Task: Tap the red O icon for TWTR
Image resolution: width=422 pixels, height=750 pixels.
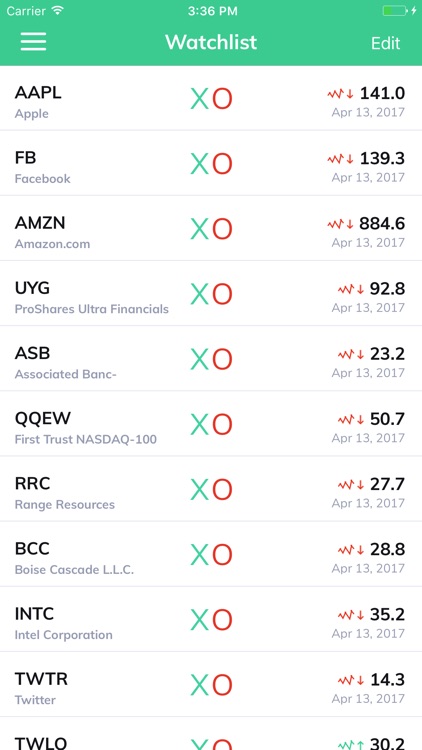Action: tap(222, 685)
